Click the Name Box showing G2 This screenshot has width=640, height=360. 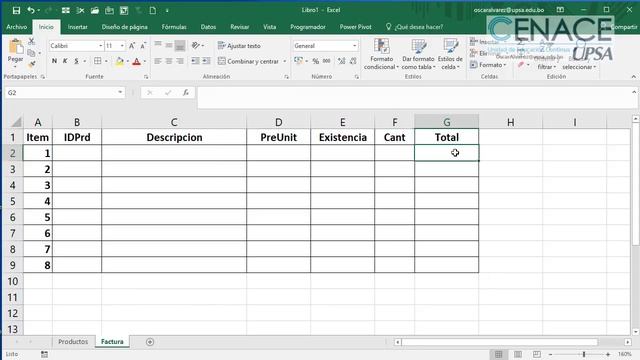pyautogui.click(x=64, y=93)
